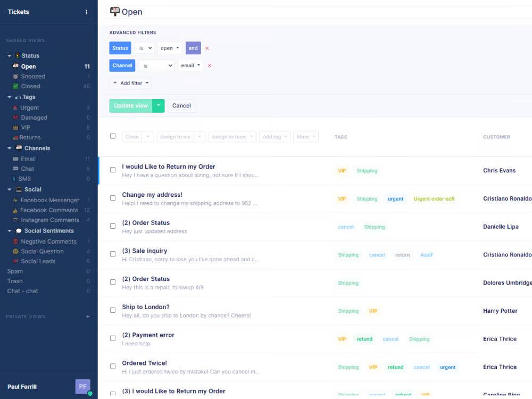Click the Status traffic light icon
This screenshot has width=532, height=399.
pos(18,56)
